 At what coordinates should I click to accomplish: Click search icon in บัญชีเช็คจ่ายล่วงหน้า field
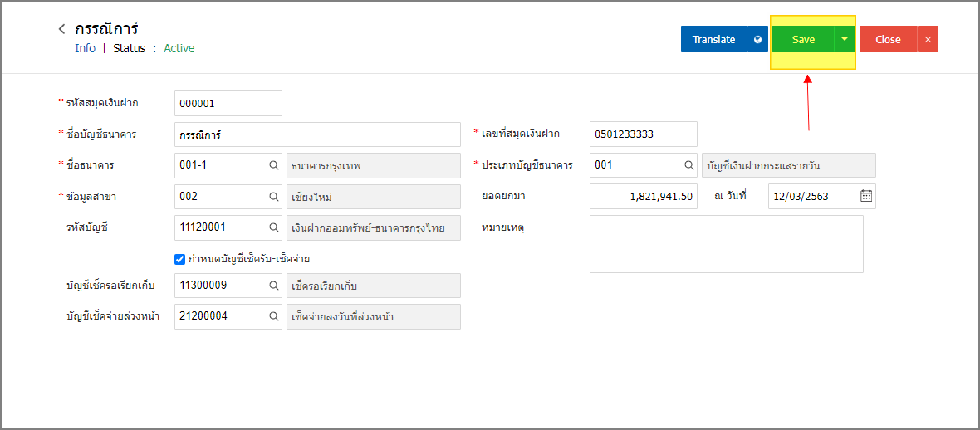[274, 316]
